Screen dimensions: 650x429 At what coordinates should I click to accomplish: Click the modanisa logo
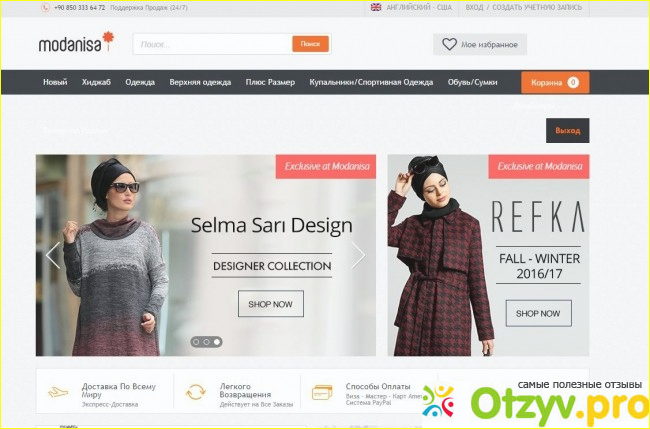coord(76,42)
